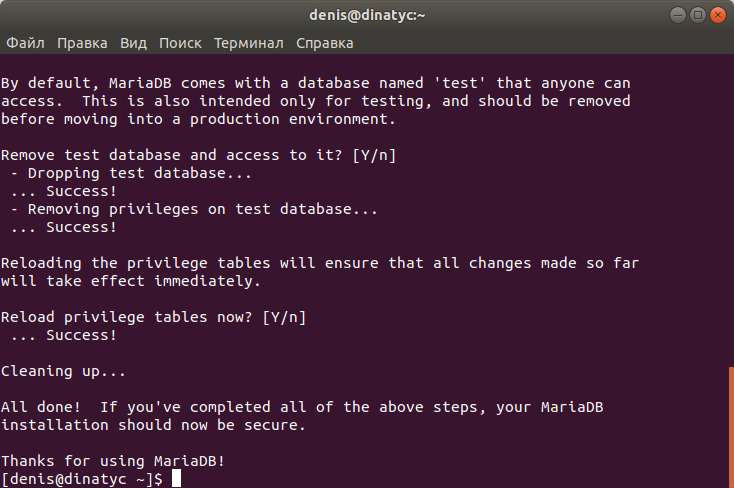Click [Y/n] after Remove test database
This screenshot has height=488, width=734.
point(374,155)
